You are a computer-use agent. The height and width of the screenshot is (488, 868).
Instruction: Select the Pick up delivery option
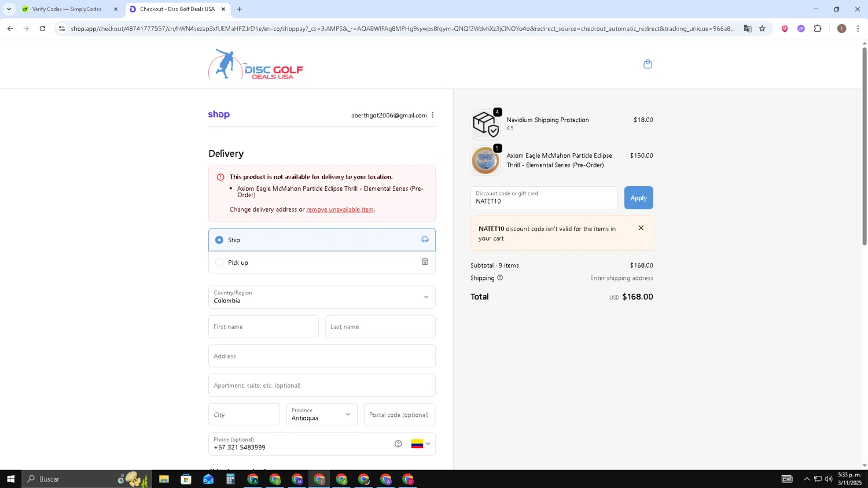(322, 263)
